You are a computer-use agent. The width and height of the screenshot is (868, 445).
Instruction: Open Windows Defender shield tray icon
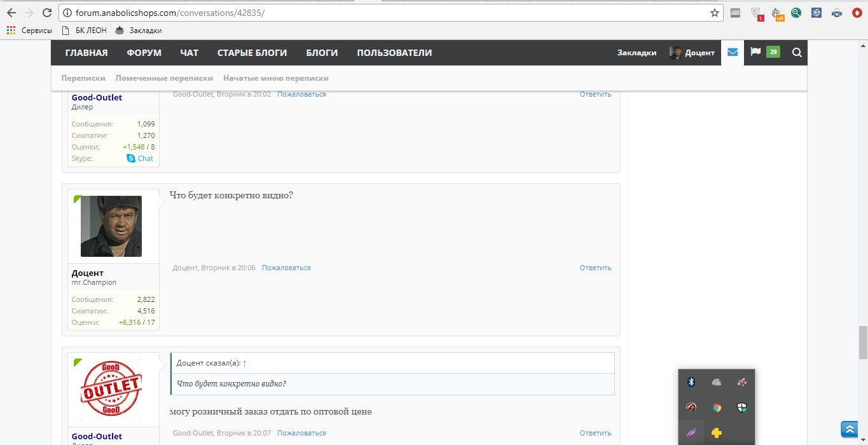741,407
